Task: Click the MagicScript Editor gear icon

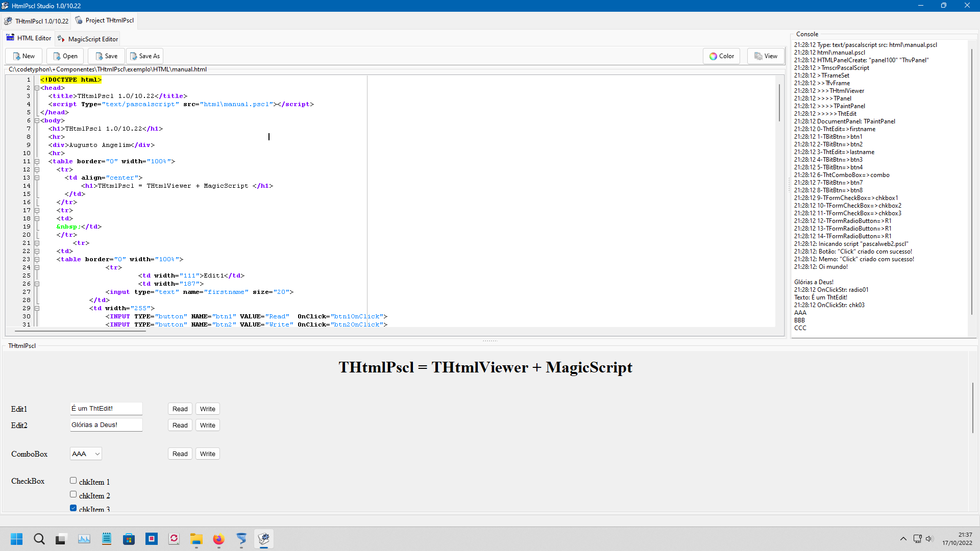Action: click(x=61, y=39)
